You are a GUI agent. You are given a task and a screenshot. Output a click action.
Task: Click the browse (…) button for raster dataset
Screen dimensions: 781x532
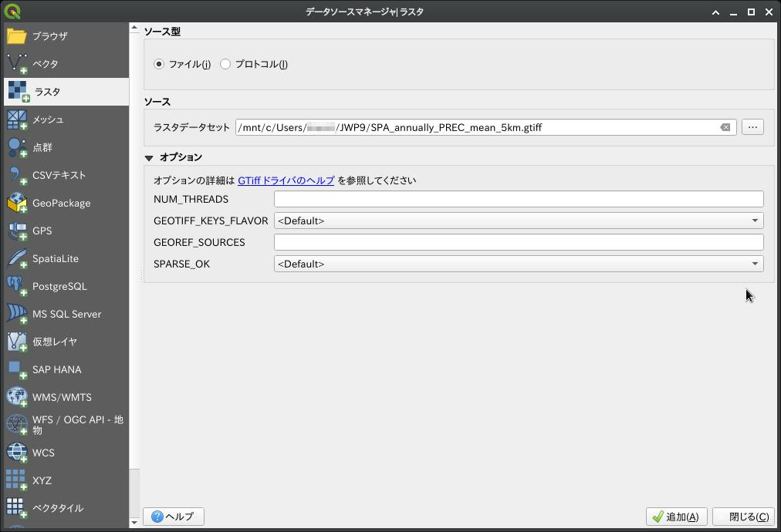click(752, 127)
